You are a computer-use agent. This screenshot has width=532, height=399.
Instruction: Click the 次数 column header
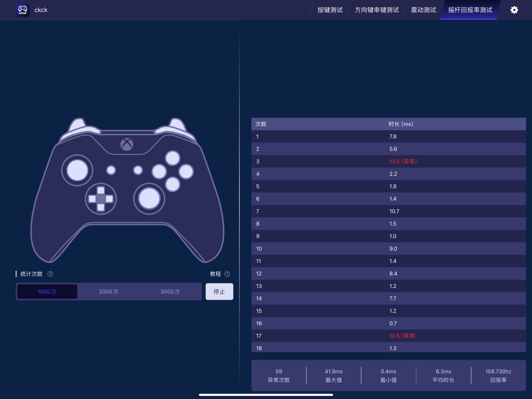(261, 124)
